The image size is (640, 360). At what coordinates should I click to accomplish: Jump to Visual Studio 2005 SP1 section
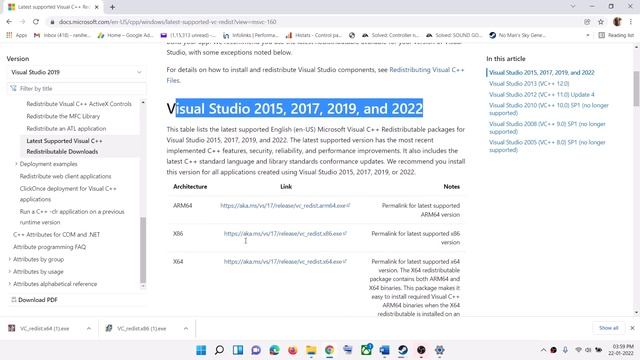(x=547, y=146)
